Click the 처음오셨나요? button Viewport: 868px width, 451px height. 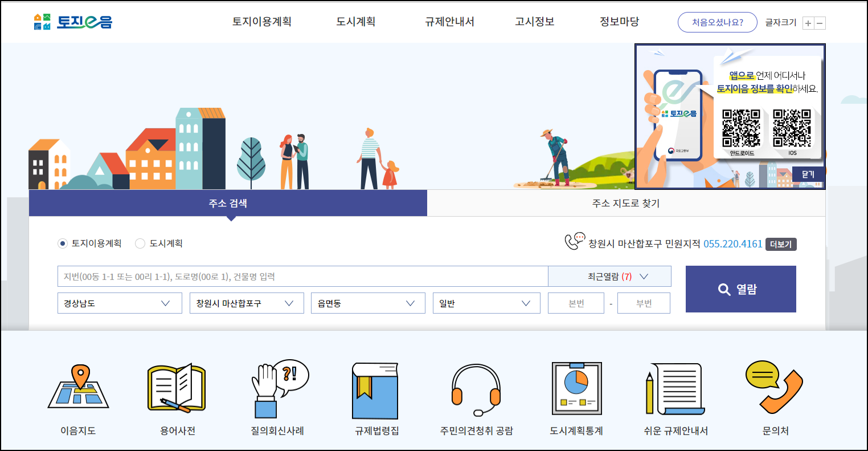click(x=718, y=23)
